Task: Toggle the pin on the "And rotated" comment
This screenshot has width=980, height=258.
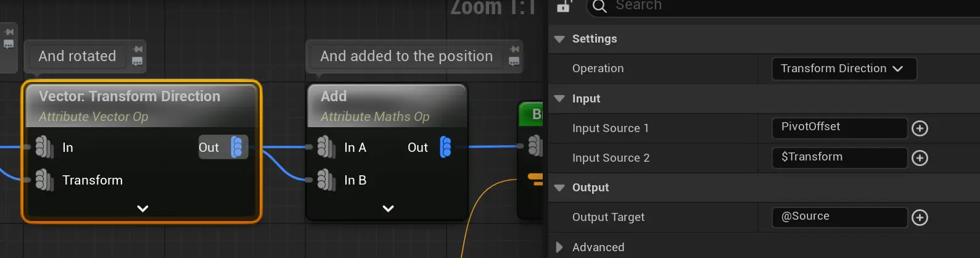Action: pos(138,49)
